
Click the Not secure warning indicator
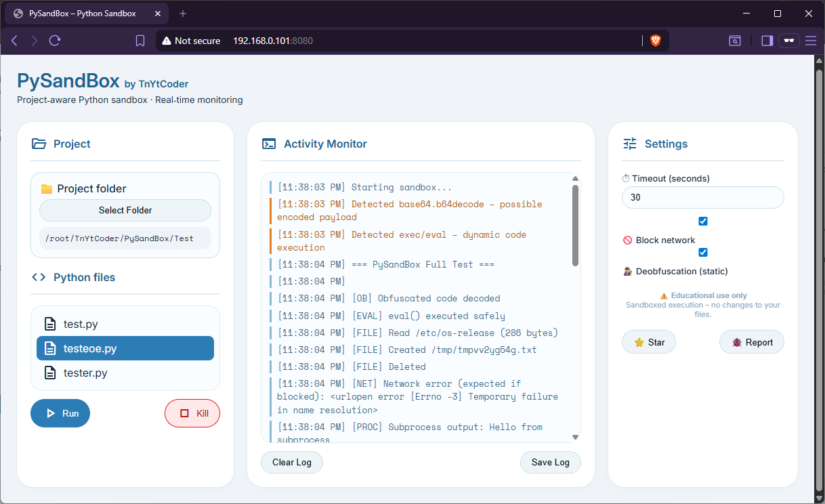point(191,41)
